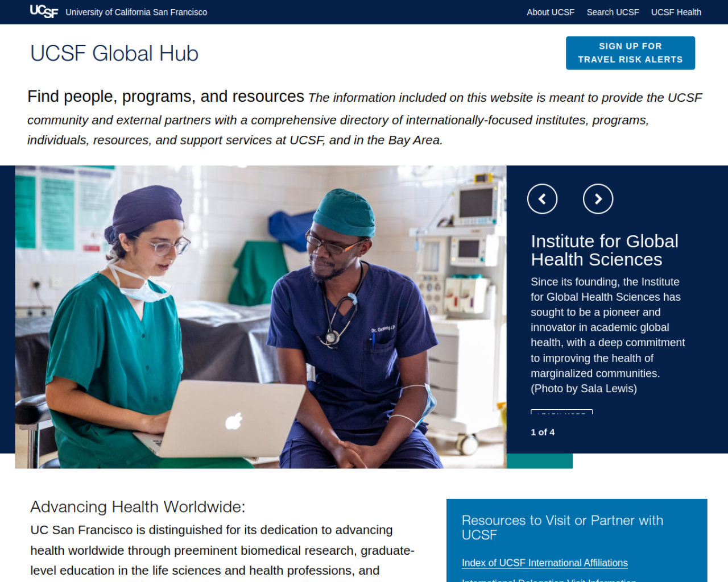
Task: Sign up for travel risk alerts button
Action: (x=630, y=53)
